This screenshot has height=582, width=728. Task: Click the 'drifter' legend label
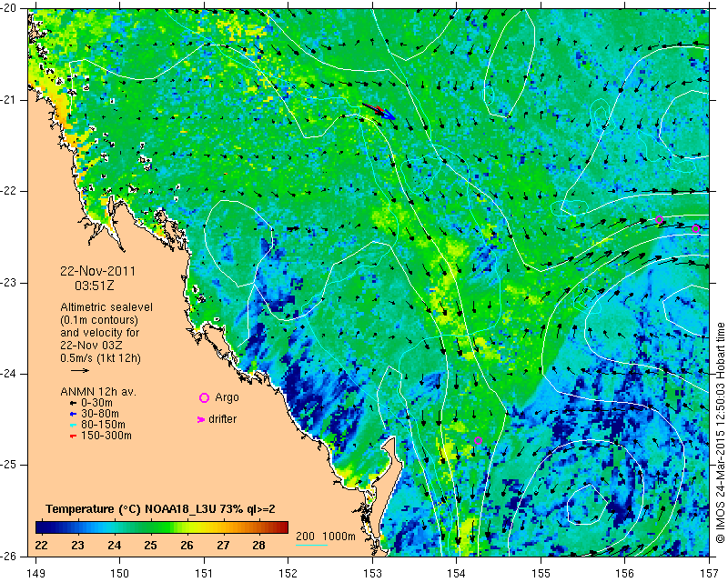point(222,419)
